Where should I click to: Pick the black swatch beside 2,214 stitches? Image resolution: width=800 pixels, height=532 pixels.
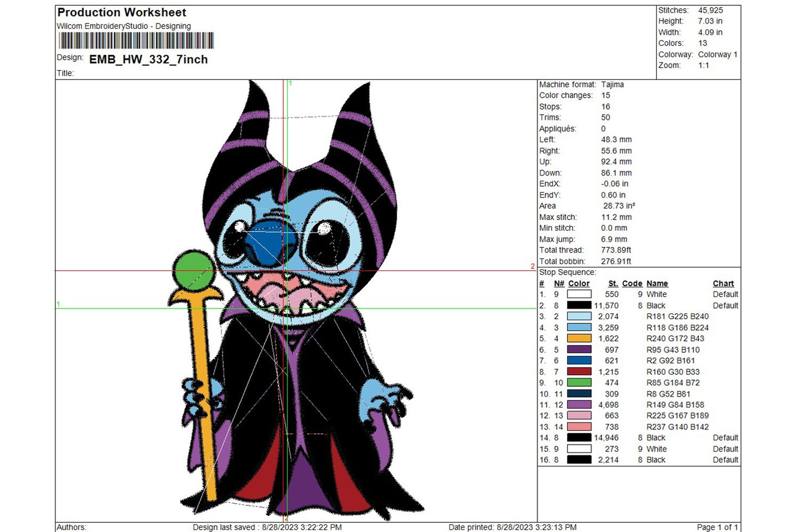coord(579,460)
